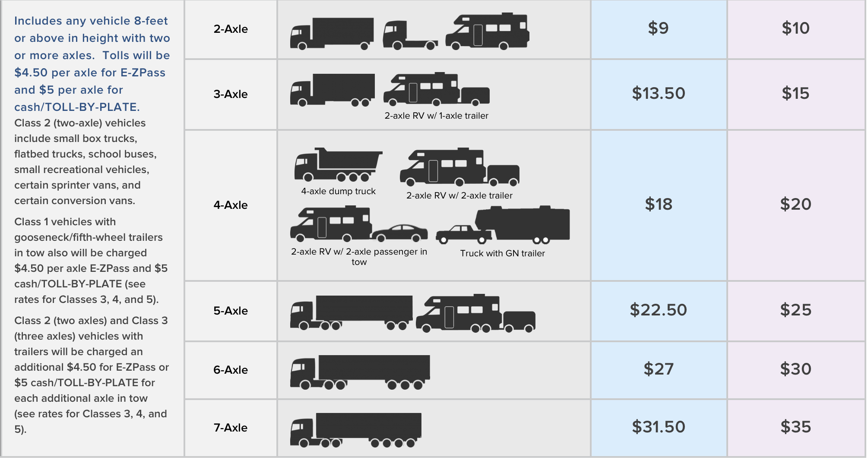868x460 pixels.
Task: Click the truck with GN trailer icon
Action: [503, 225]
